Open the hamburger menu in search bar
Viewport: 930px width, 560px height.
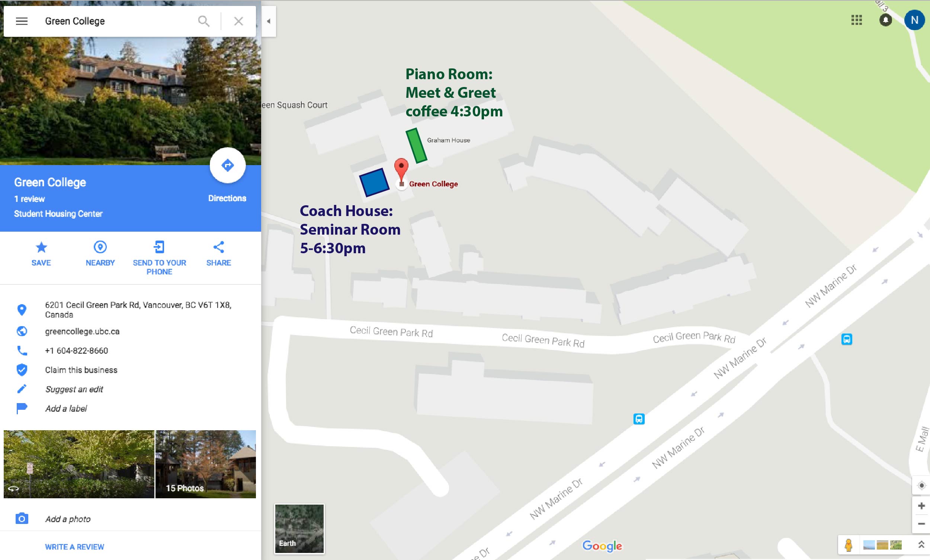(22, 21)
